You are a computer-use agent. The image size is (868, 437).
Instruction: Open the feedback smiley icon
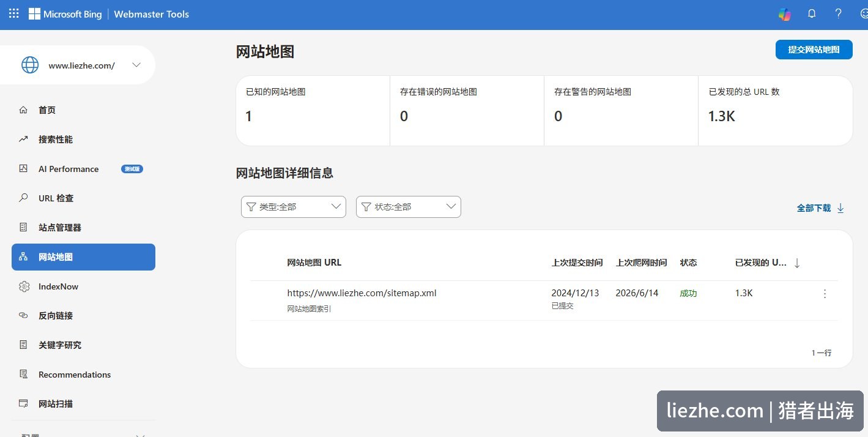coord(864,13)
